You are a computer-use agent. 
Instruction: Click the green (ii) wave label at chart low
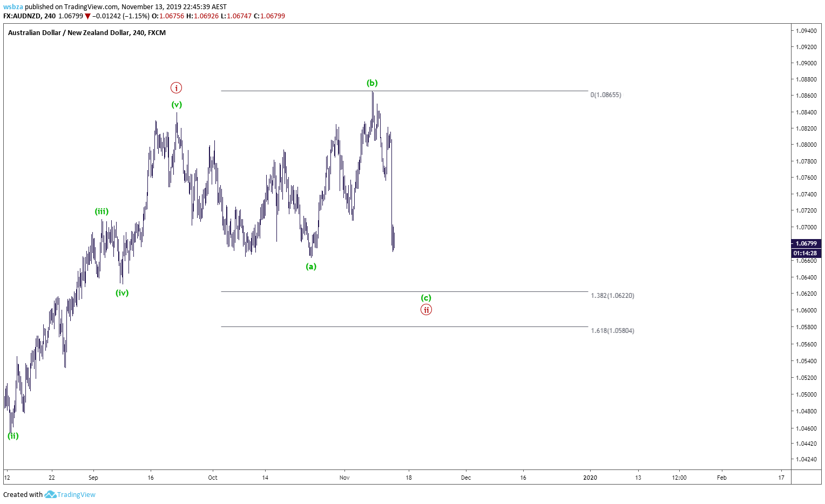[13, 435]
